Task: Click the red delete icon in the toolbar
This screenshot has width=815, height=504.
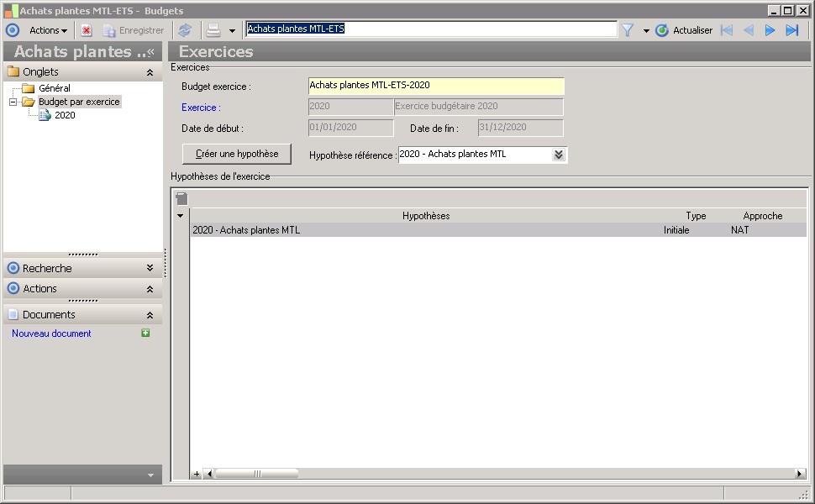Action: pos(87,30)
